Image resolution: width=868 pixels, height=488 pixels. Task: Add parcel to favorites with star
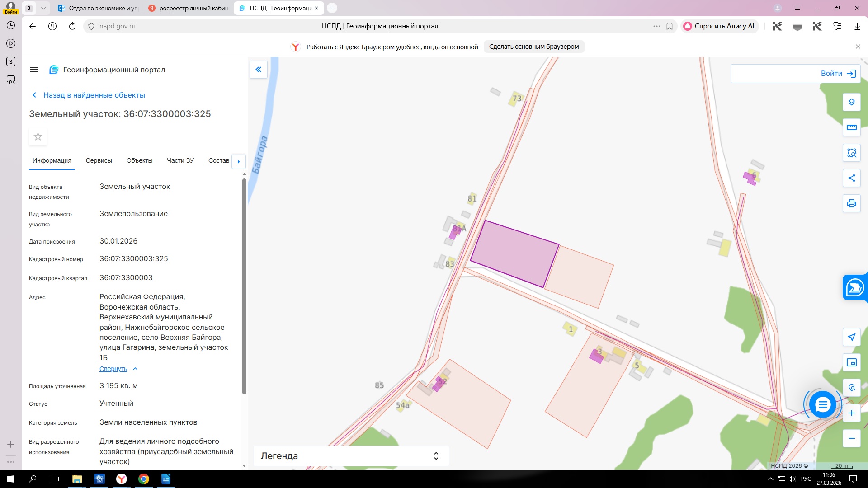click(38, 136)
